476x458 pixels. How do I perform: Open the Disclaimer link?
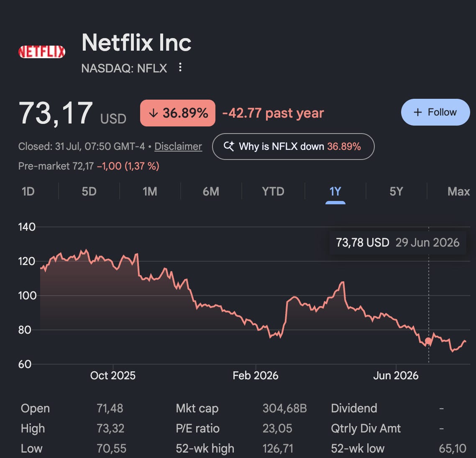coord(178,147)
